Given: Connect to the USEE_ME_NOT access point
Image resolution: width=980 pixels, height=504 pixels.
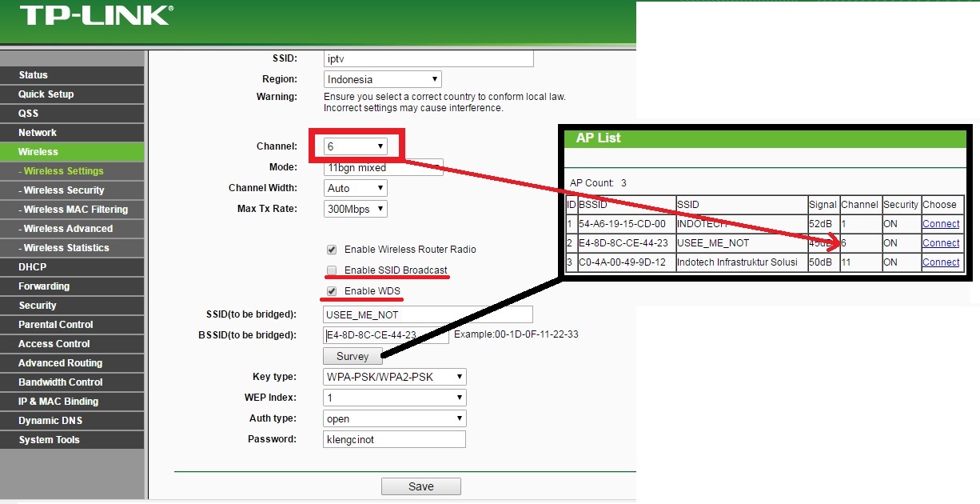Looking at the screenshot, I should click(941, 242).
